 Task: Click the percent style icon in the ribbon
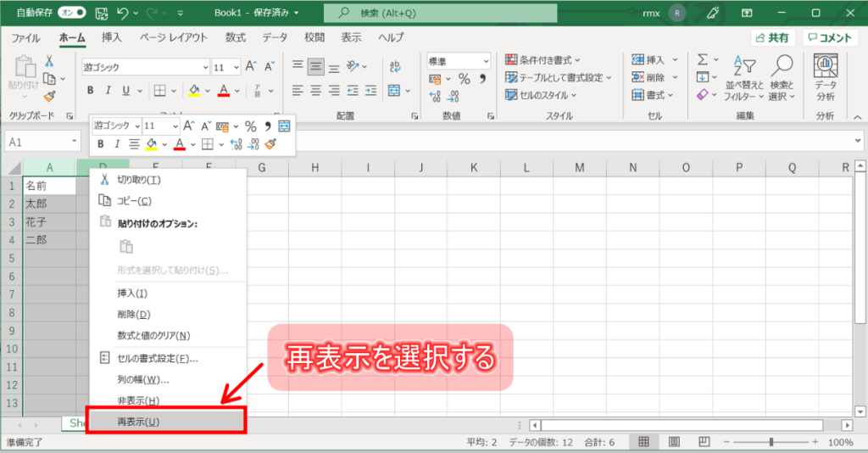[464, 79]
